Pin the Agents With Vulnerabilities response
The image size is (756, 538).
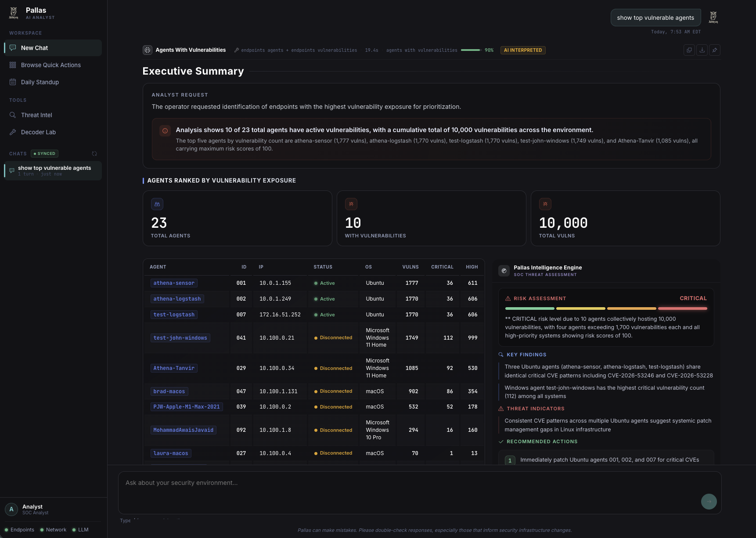click(715, 50)
